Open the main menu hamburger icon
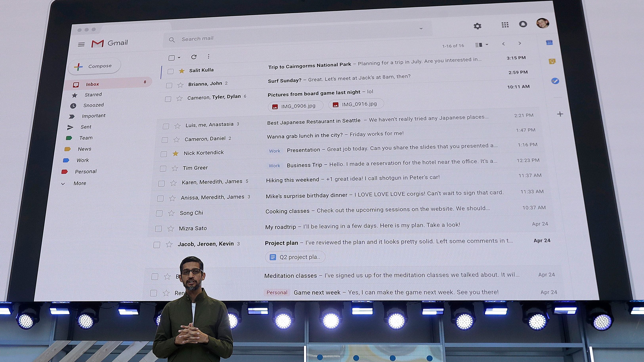 81,45
